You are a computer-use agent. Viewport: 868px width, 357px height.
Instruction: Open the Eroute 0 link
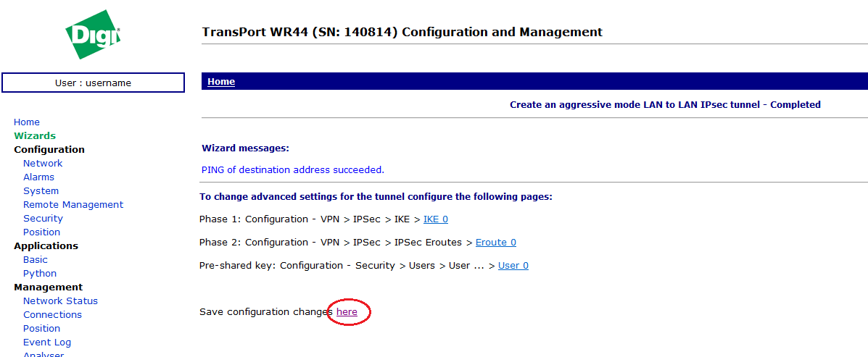tap(496, 243)
